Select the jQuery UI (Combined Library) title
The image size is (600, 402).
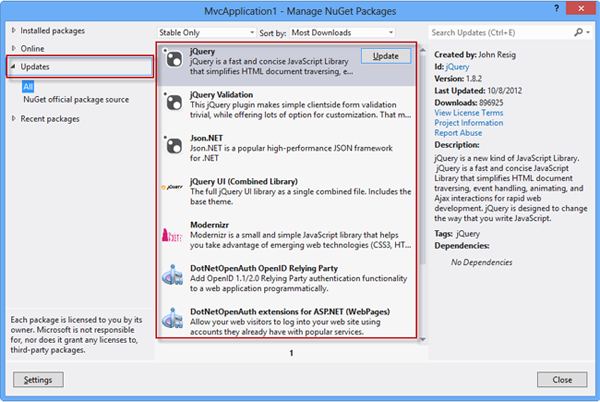244,181
